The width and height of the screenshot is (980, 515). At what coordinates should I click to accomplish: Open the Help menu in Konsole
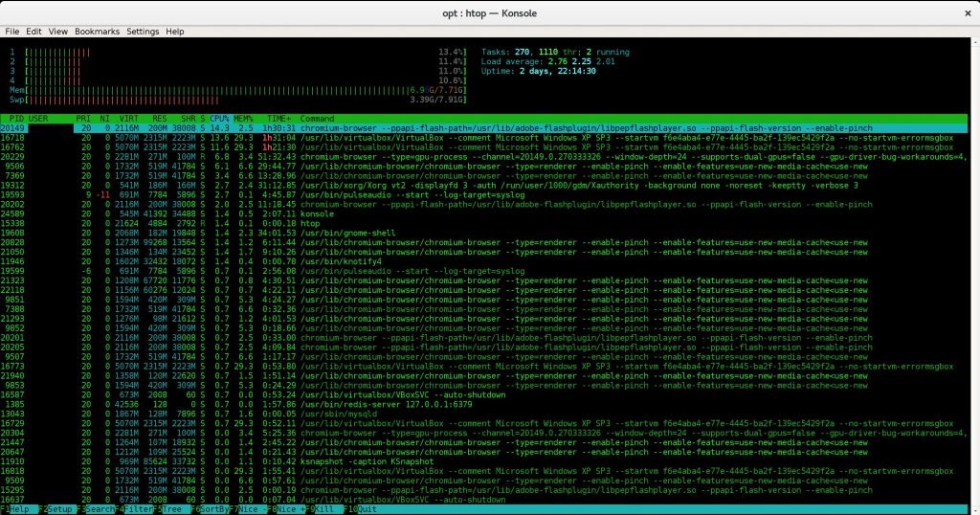pos(174,32)
